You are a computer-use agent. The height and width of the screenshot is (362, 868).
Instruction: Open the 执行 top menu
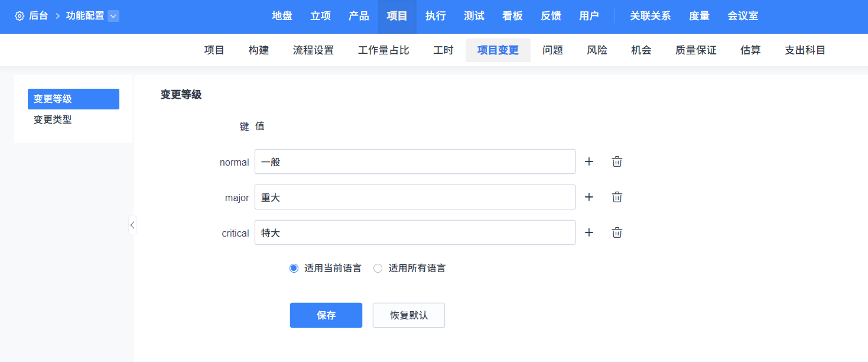point(435,16)
